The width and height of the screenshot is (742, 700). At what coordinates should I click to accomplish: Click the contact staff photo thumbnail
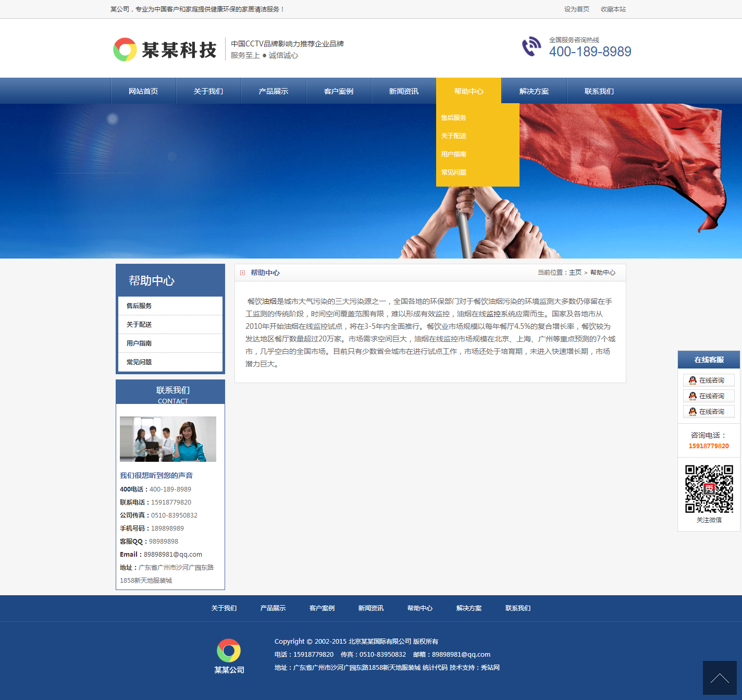tap(168, 439)
